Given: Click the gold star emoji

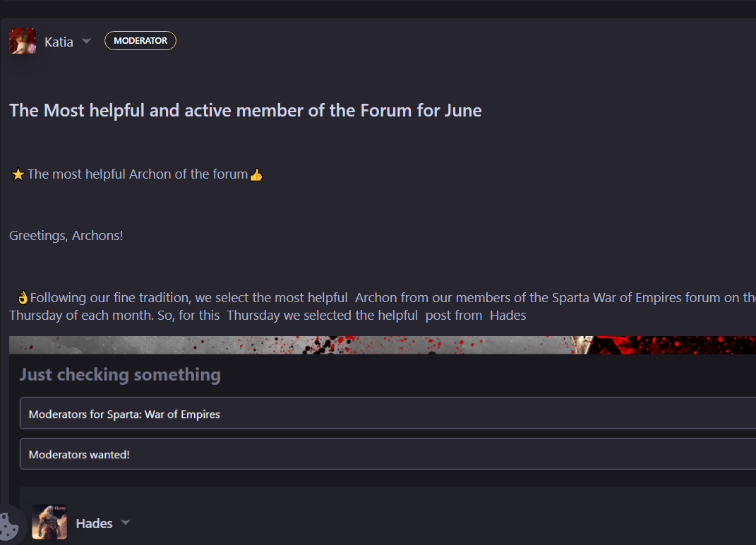Looking at the screenshot, I should (18, 174).
